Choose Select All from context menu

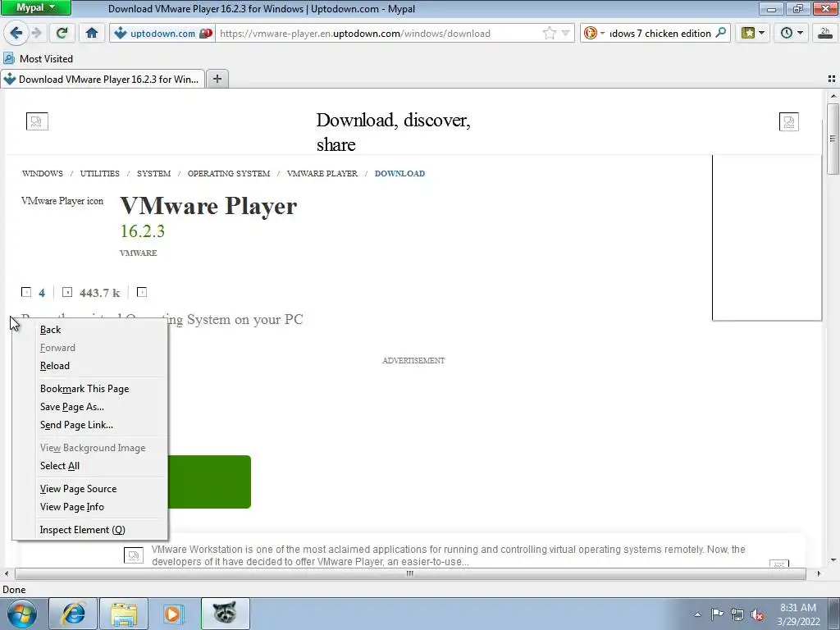(90, 466)
